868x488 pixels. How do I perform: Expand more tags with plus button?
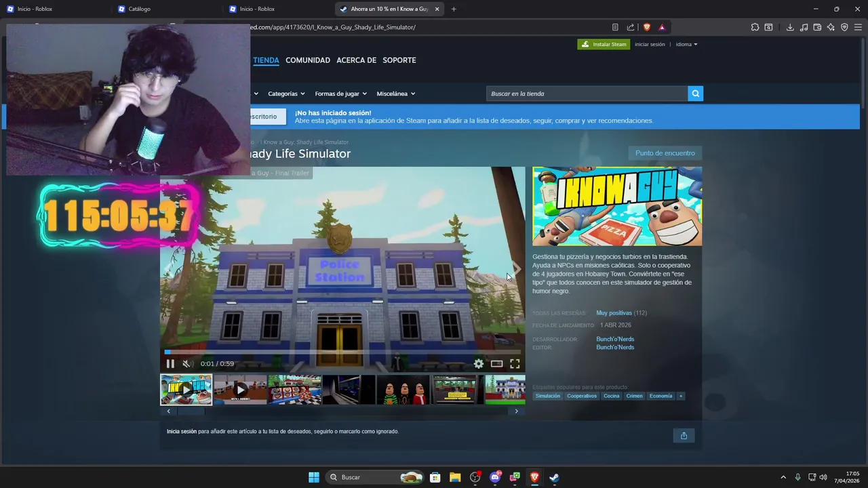point(680,396)
